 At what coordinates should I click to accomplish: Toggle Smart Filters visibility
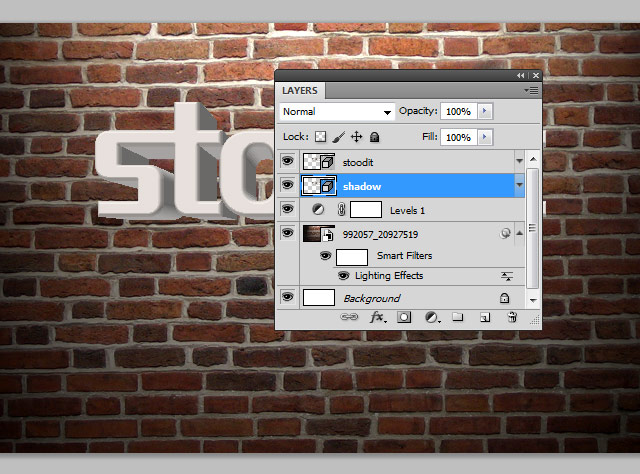(x=325, y=256)
